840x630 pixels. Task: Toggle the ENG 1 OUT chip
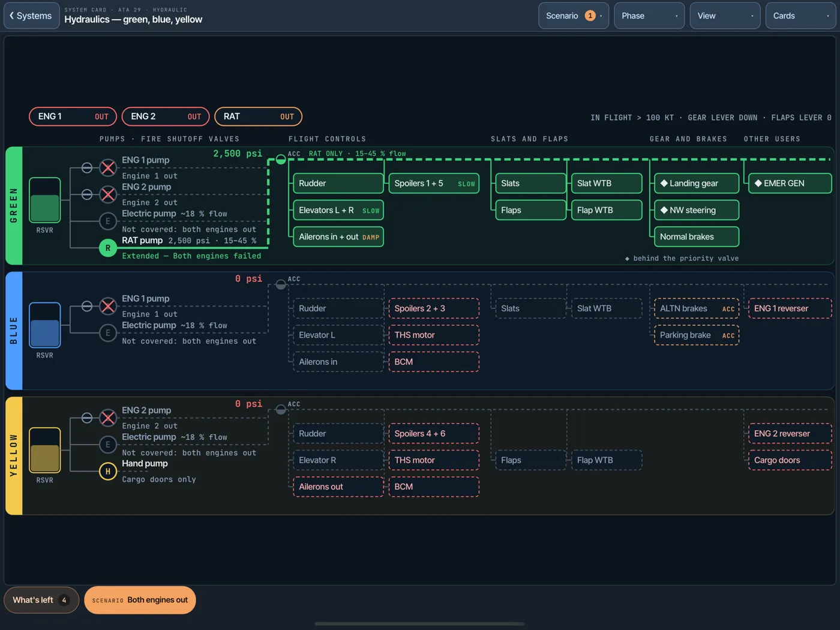[73, 116]
